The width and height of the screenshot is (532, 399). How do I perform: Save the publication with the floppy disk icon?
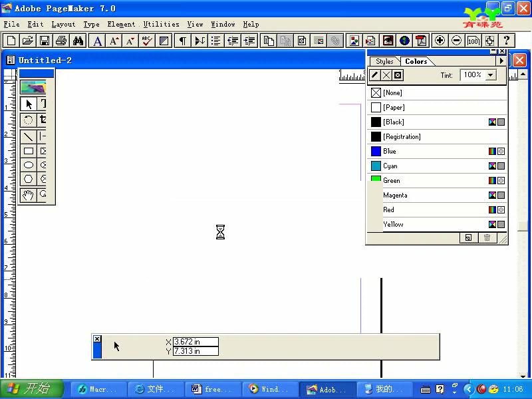[45, 41]
